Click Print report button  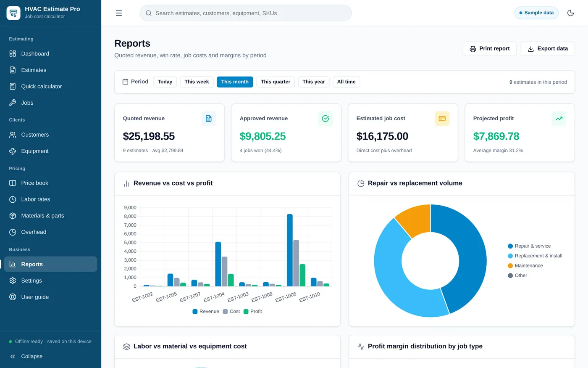pyautogui.click(x=490, y=49)
